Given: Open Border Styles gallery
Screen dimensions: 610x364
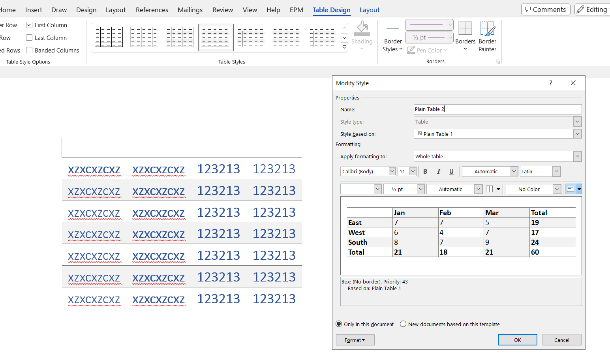Looking at the screenshot, I should [393, 45].
